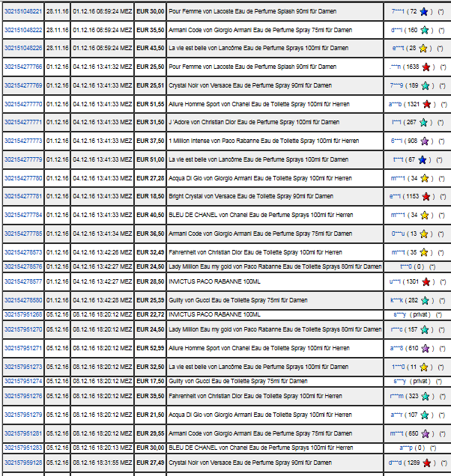Select the price EUR 18,50
Viewport: 451px width, 476px height.
tap(150, 196)
